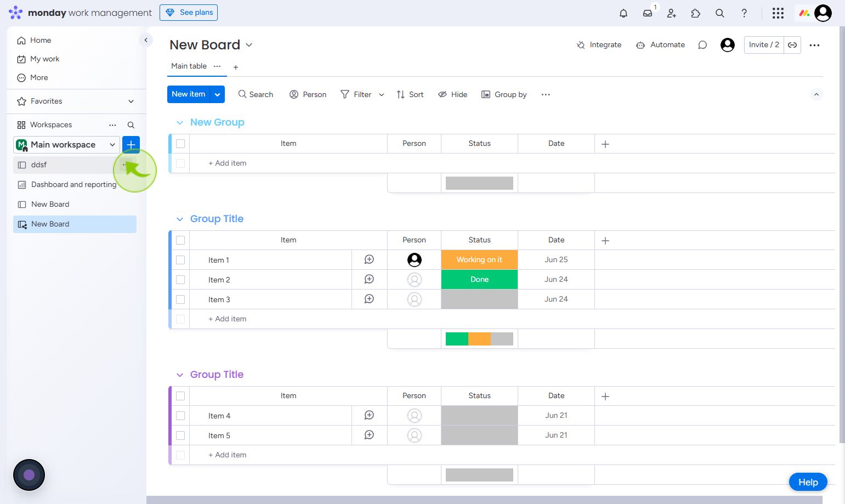Select all items in blue Group Title

click(180, 240)
